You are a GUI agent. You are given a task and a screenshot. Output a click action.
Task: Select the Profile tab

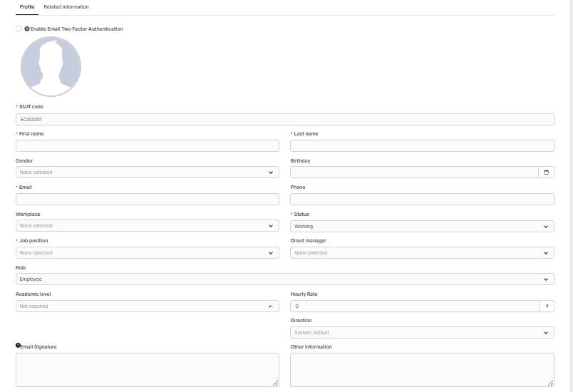pyautogui.click(x=27, y=7)
